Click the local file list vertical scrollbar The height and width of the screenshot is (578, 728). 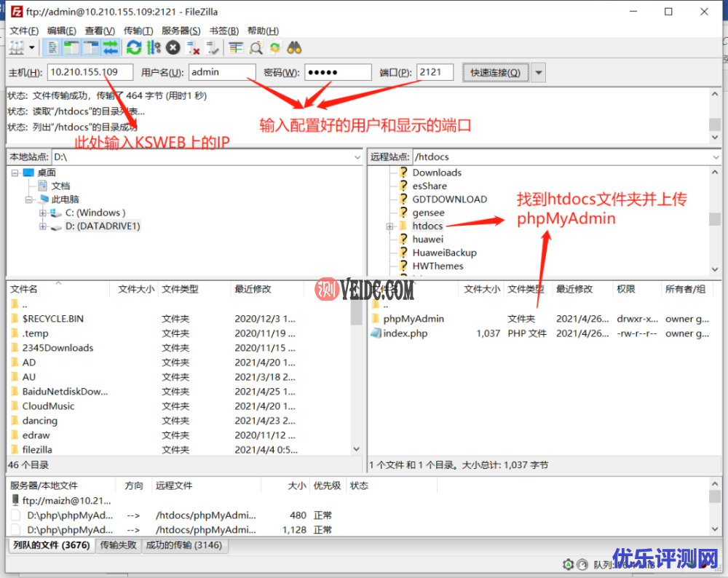356,379
